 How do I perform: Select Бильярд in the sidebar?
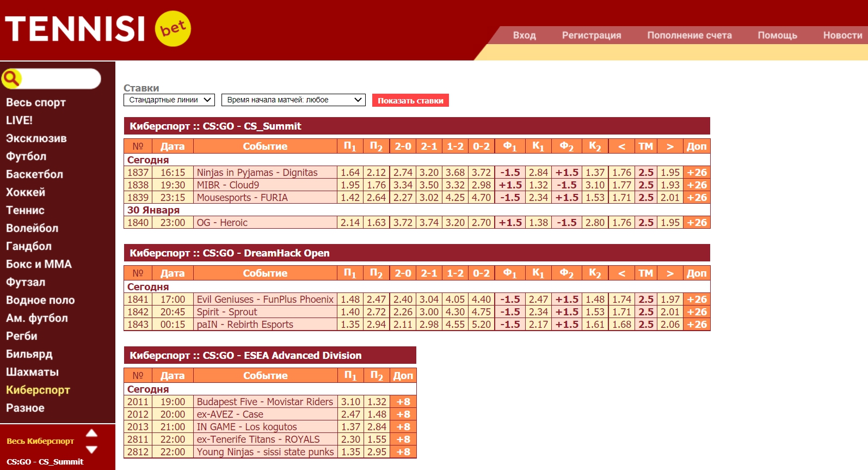(29, 354)
